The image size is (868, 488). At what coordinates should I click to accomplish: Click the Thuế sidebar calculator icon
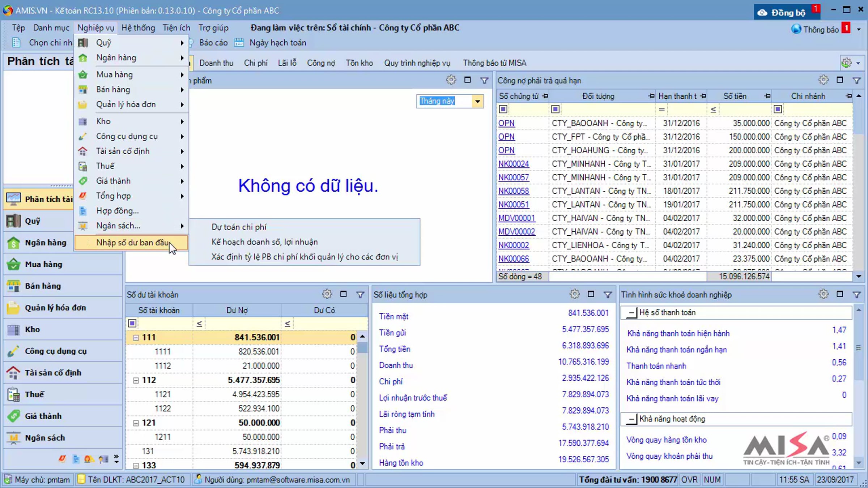(14, 394)
